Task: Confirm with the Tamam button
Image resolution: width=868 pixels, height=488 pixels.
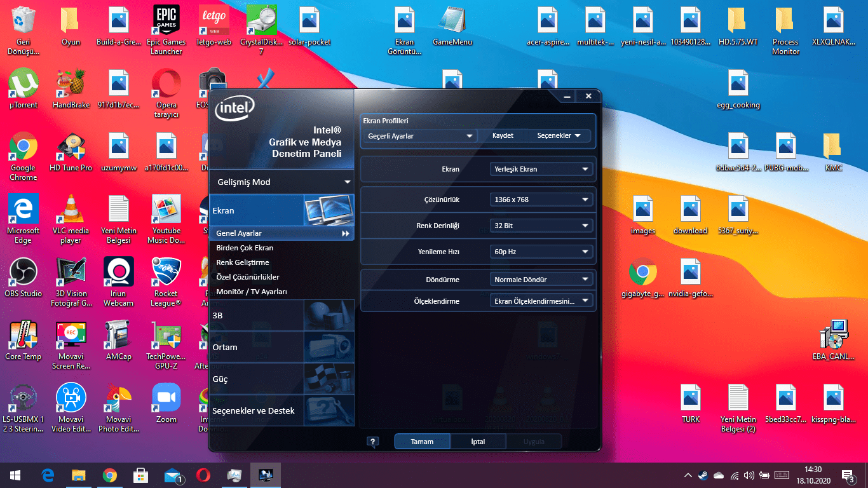Action: coord(422,442)
